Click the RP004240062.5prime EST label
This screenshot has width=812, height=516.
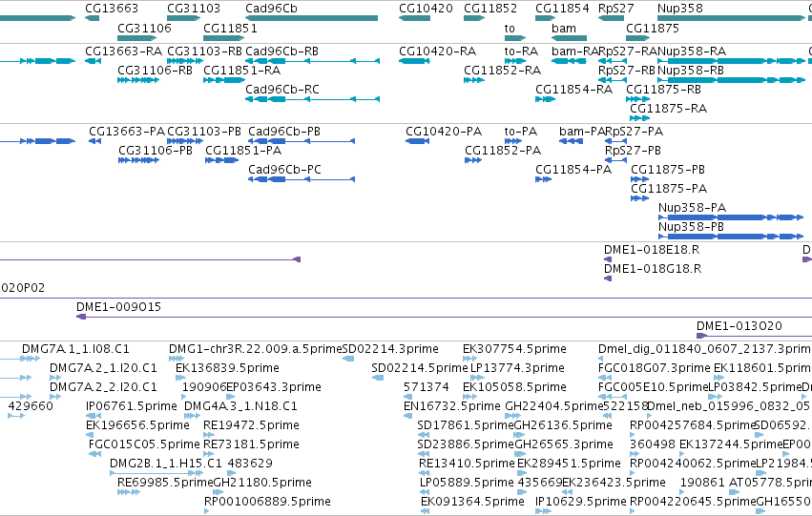tap(693, 464)
